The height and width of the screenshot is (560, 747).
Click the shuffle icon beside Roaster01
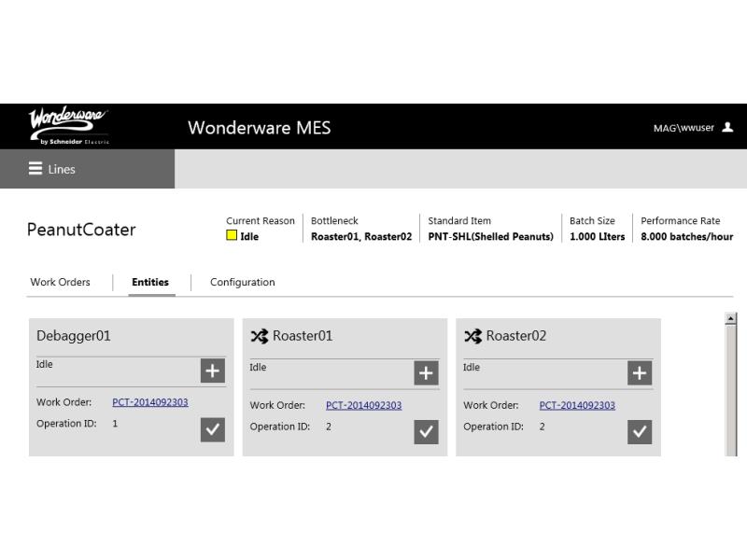pyautogui.click(x=260, y=336)
